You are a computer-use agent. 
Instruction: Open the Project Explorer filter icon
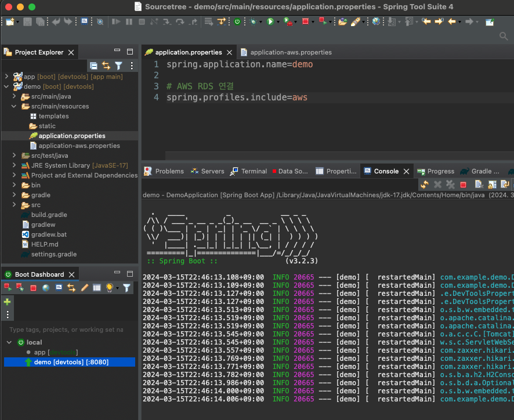(x=119, y=66)
